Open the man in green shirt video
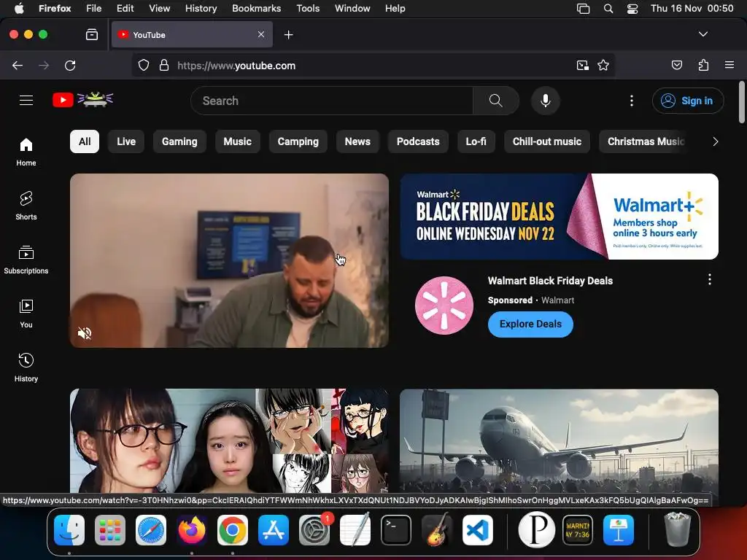Screen dimensions: 747x560 click(x=229, y=260)
